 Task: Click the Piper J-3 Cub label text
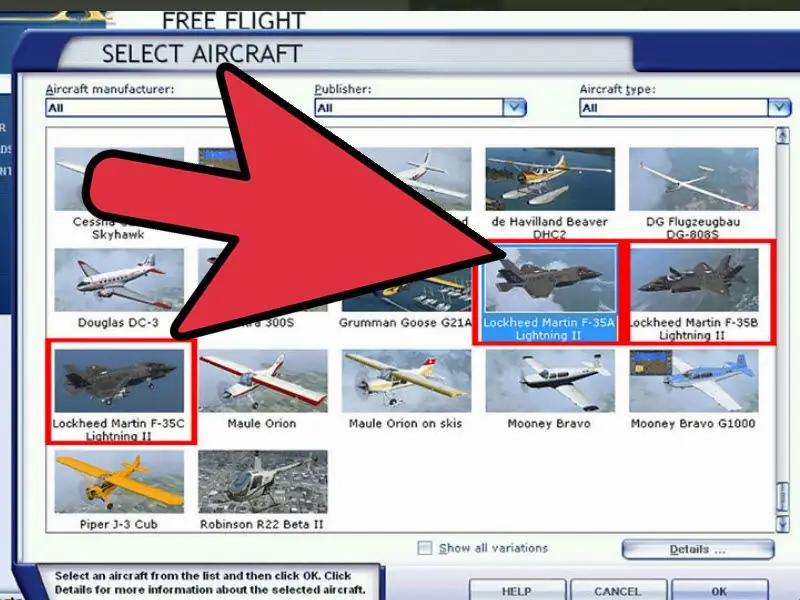[x=118, y=524]
